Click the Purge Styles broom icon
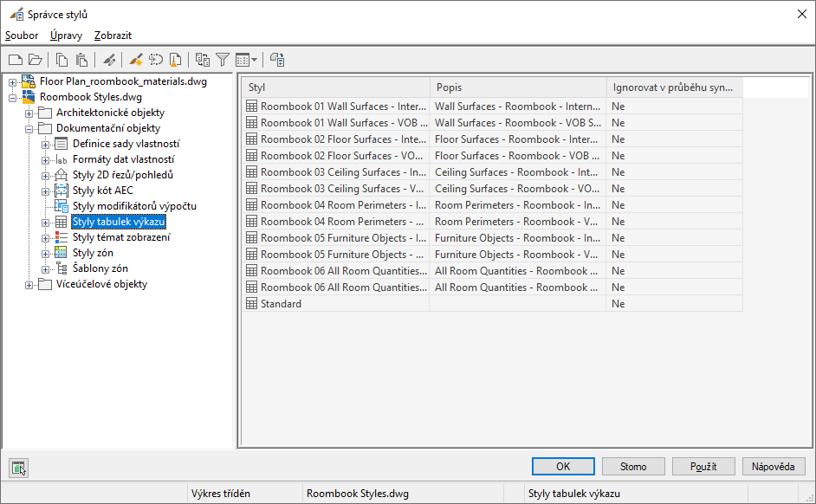Image resolution: width=816 pixels, height=504 pixels. [176, 60]
